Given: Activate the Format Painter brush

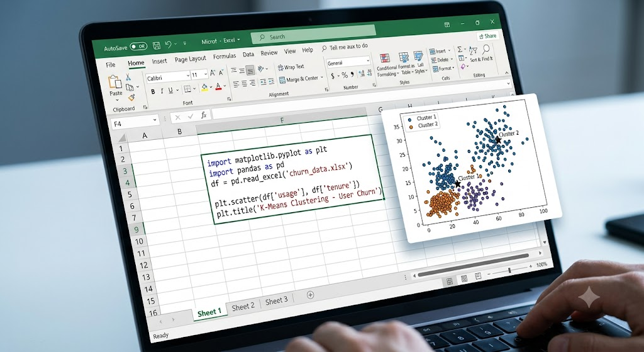Looking at the screenshot, I should (x=131, y=98).
